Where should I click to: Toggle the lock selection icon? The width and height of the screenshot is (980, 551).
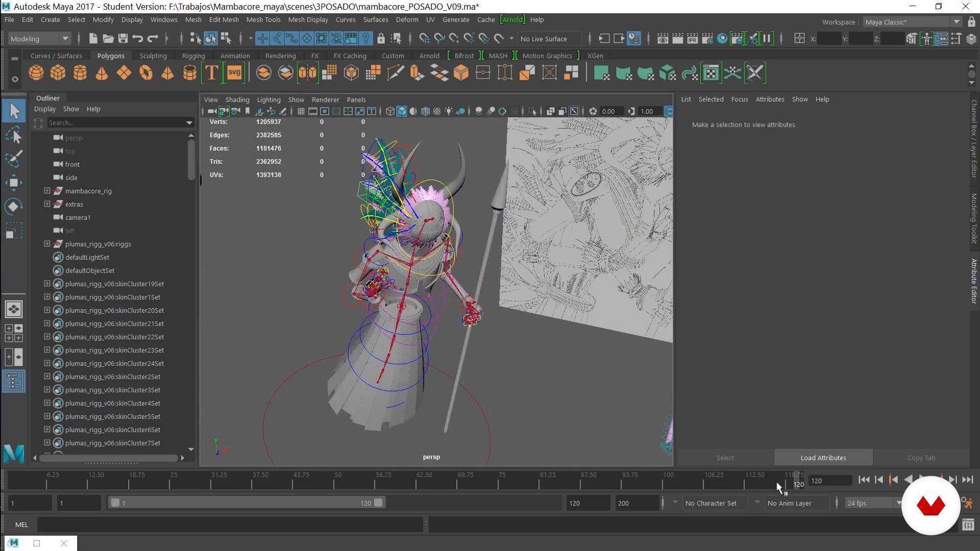381,38
